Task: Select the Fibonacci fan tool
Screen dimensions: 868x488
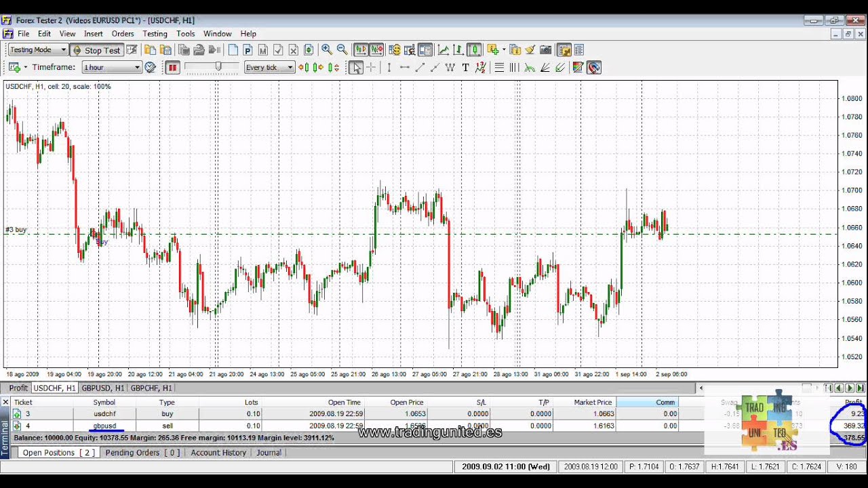Action: (x=545, y=68)
